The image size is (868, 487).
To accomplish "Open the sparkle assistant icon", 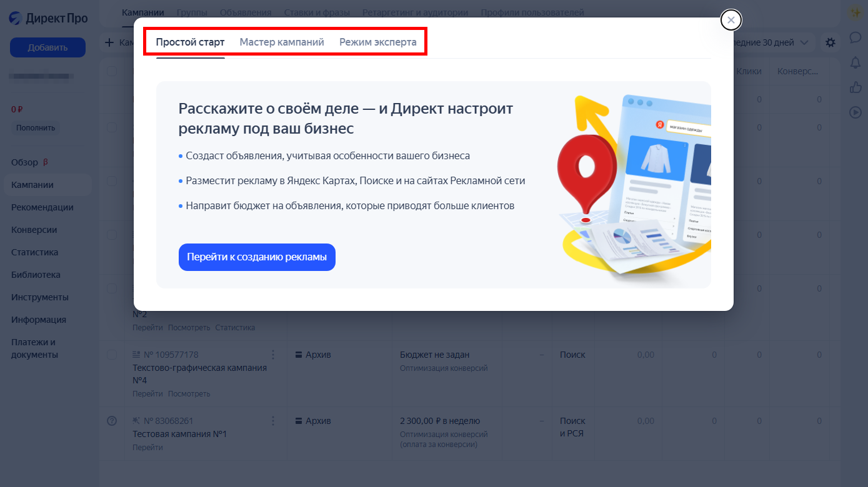I will [x=855, y=12].
